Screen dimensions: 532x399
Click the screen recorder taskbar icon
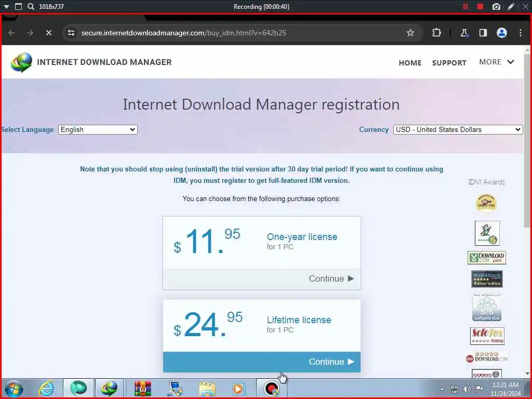pyautogui.click(x=271, y=389)
